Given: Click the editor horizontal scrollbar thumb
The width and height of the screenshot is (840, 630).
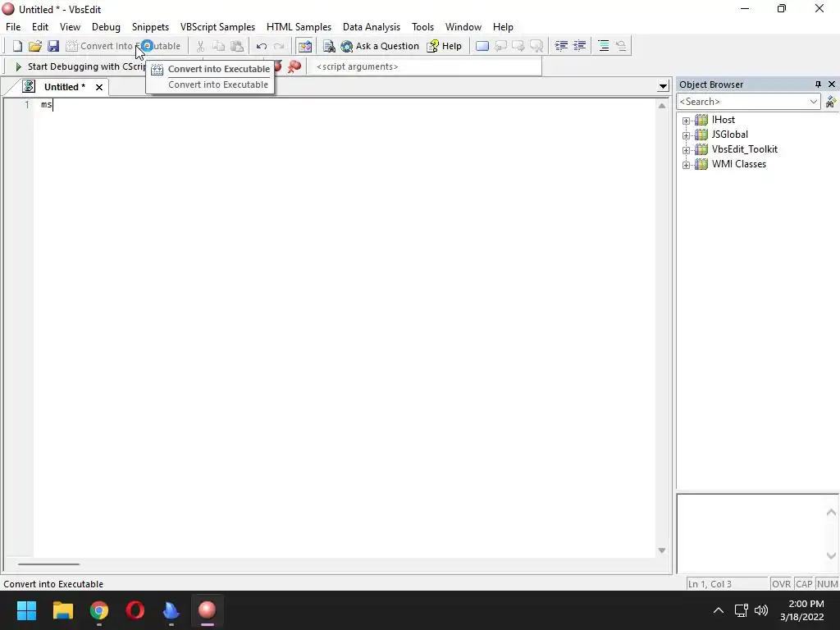Looking at the screenshot, I should 48,564.
